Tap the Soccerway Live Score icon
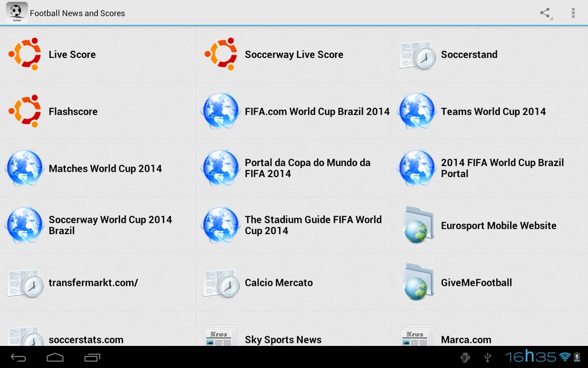The width and height of the screenshot is (588, 368). [x=221, y=54]
